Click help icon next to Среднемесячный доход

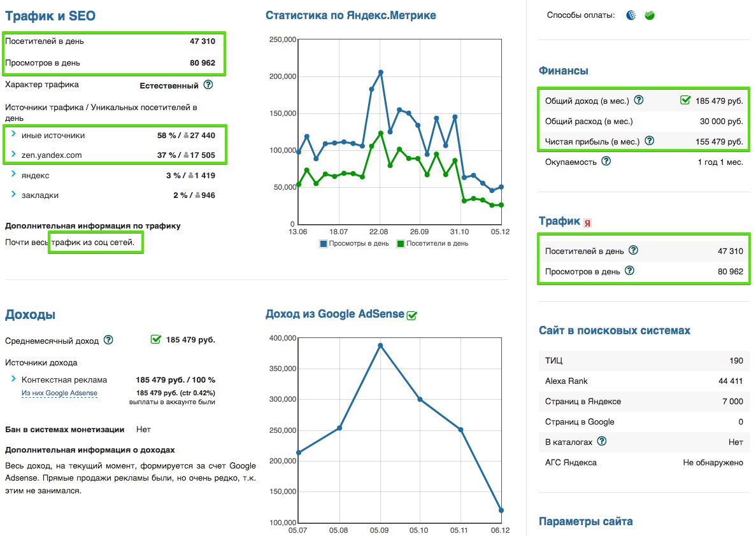coord(108,340)
